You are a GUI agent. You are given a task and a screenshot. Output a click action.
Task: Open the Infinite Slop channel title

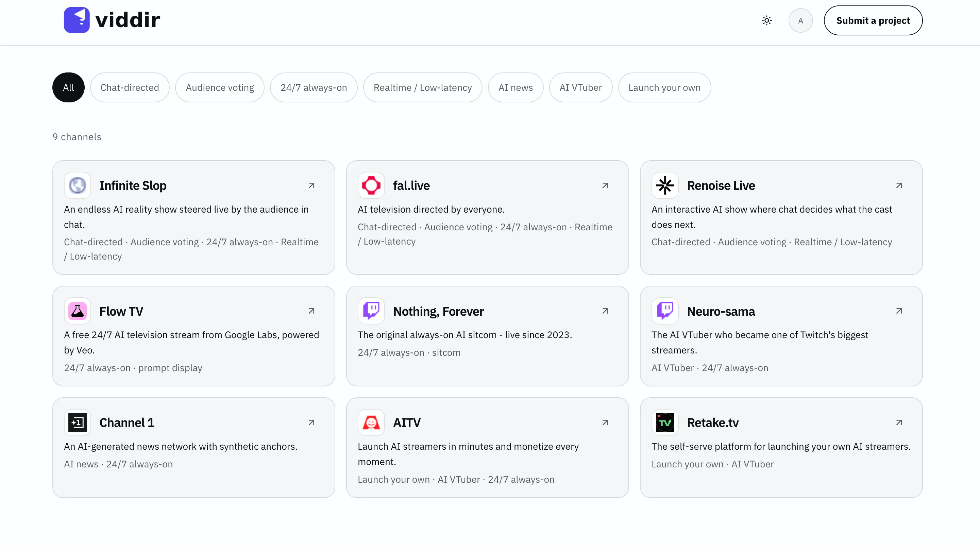[x=133, y=185]
